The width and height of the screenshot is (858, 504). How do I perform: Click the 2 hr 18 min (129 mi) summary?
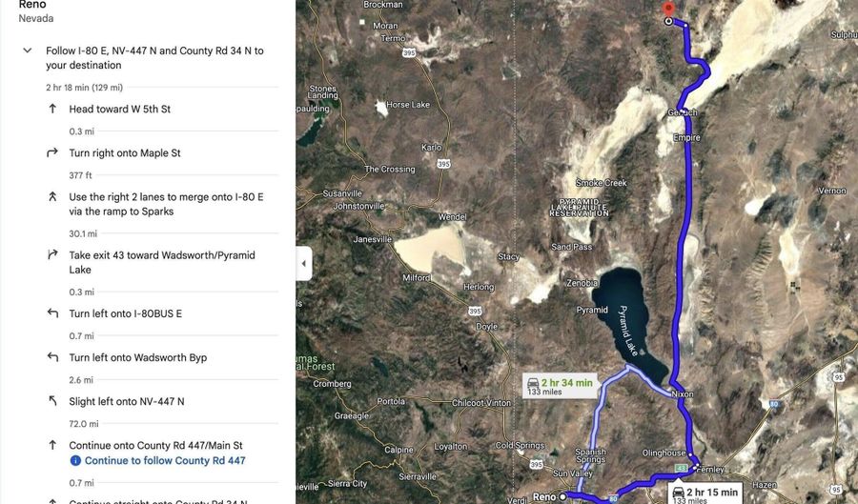point(84,88)
